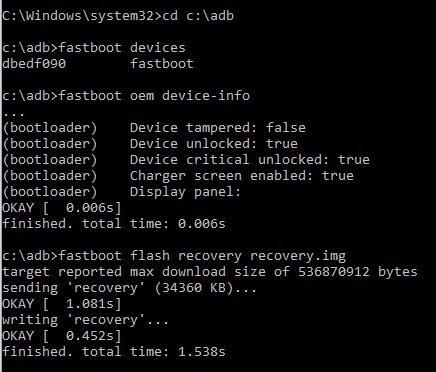Click 'finished. total time: 0.006s' line
Viewport: 436px width, 372px height.
tap(114, 224)
